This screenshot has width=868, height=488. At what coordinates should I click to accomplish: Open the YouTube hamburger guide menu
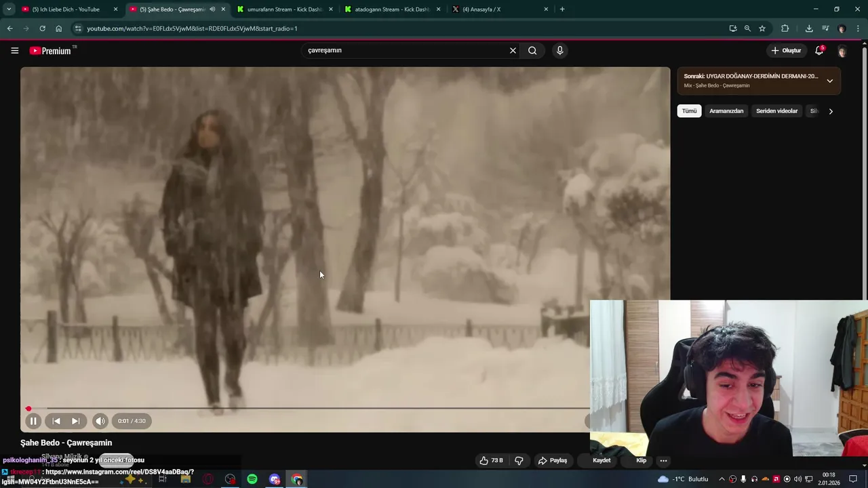tap(14, 50)
